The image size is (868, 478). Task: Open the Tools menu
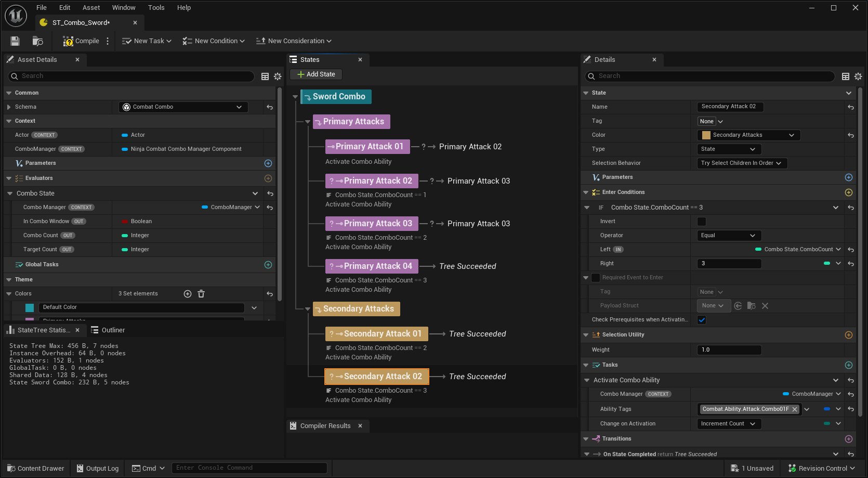(x=156, y=8)
